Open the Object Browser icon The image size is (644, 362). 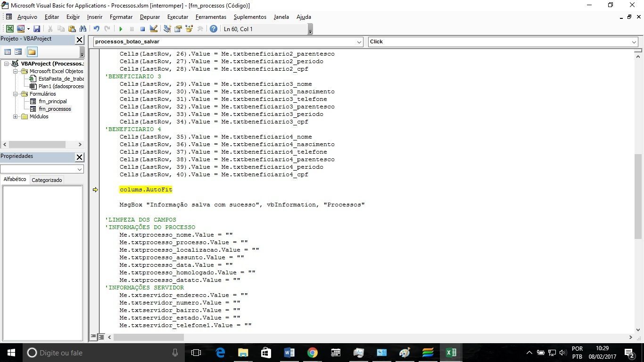tap(189, 29)
